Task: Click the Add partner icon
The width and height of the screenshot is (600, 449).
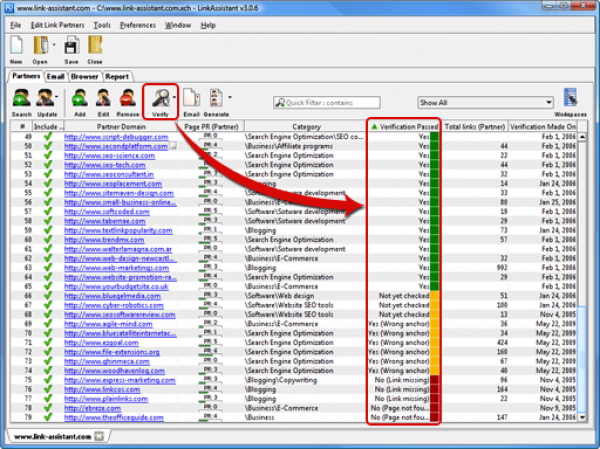Action: (80, 98)
